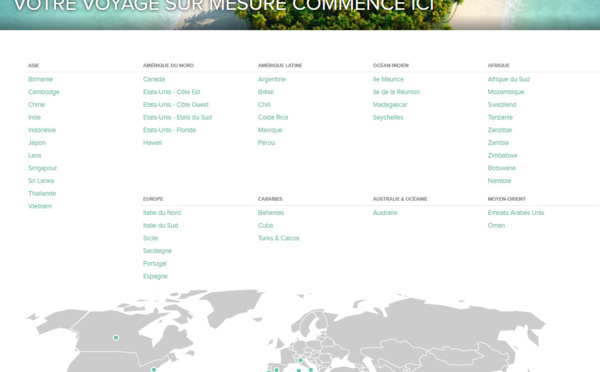Open the Sri Lanka link
Screen dimensions: 600x372
pyautogui.click(x=41, y=181)
